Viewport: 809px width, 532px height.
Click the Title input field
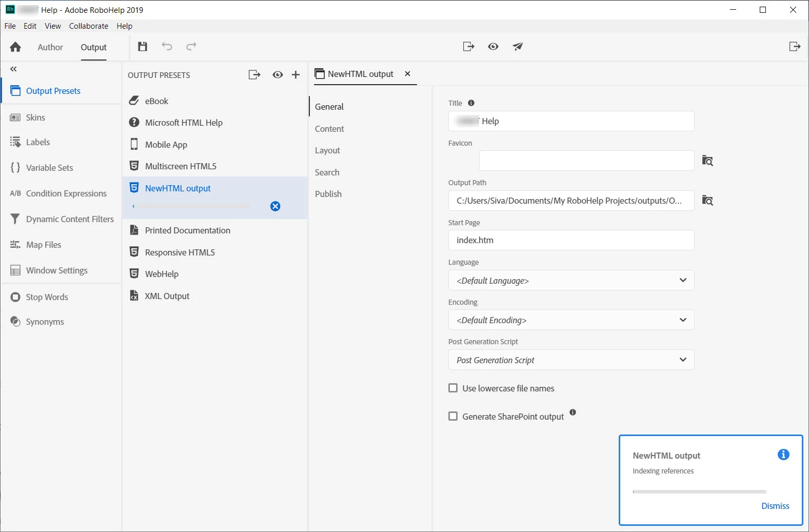pyautogui.click(x=571, y=121)
